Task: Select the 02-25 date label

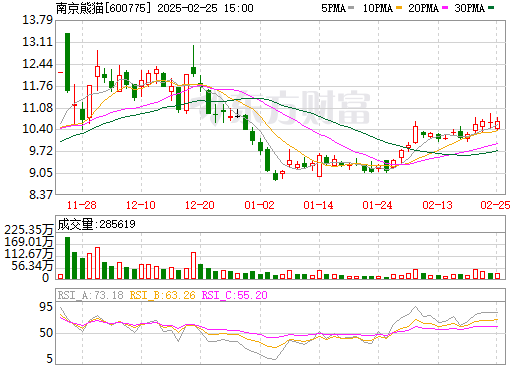Action: pyautogui.click(x=495, y=205)
